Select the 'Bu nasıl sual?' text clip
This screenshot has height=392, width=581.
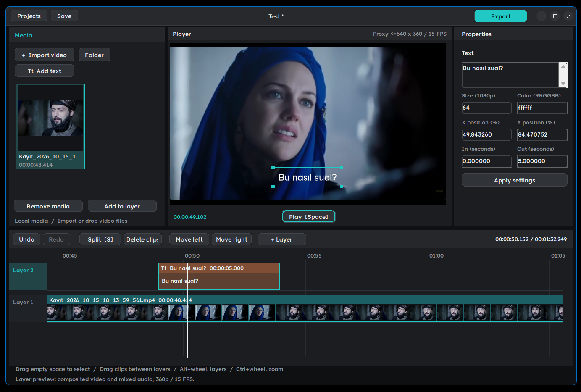coord(219,276)
